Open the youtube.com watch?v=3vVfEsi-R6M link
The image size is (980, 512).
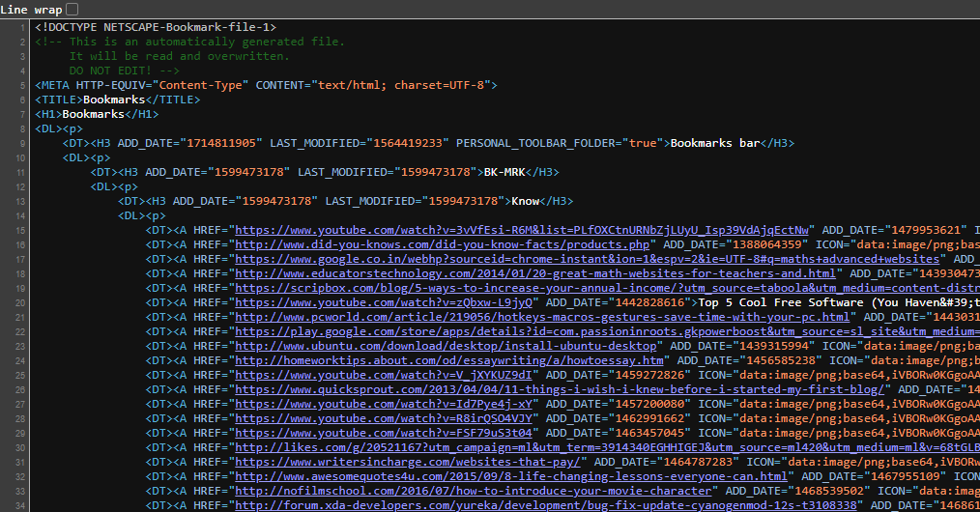(x=522, y=230)
